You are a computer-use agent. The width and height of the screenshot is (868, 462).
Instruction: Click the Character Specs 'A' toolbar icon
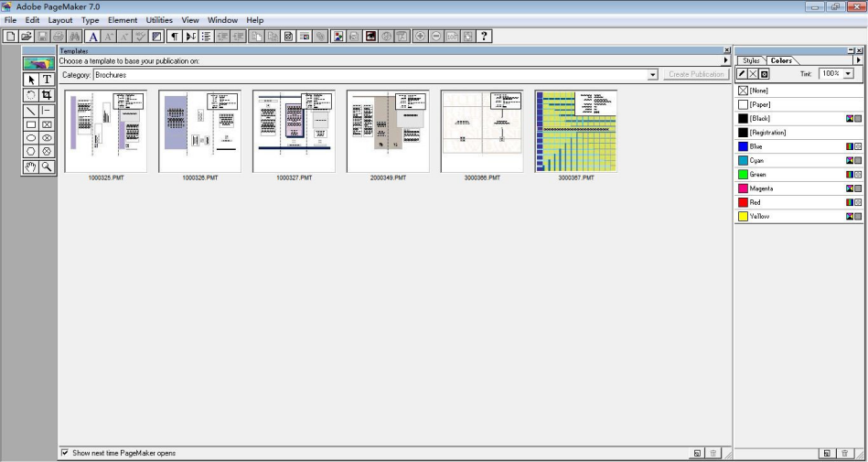click(x=93, y=37)
